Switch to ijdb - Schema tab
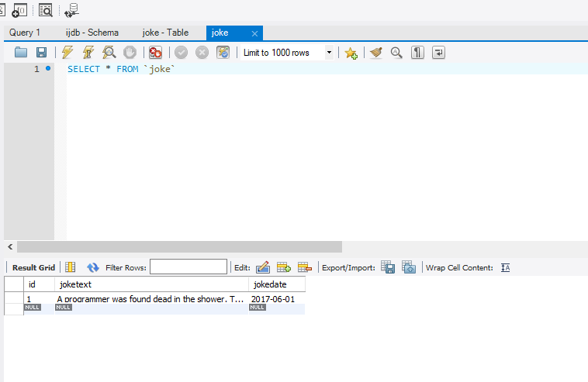588x382 pixels. (92, 33)
